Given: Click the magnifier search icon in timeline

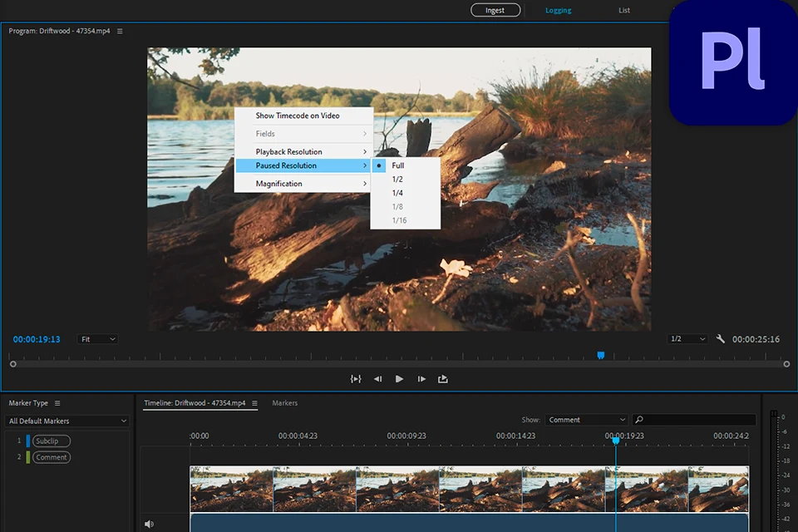Looking at the screenshot, I should pyautogui.click(x=639, y=420).
